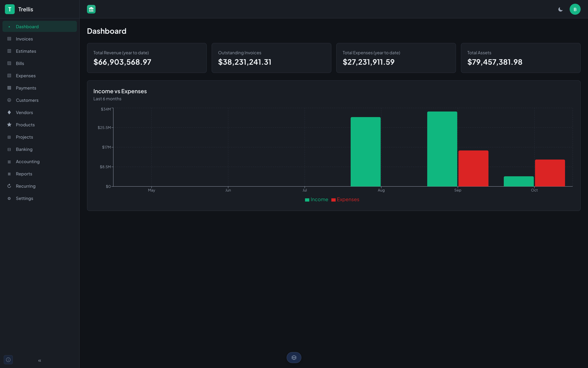Click the October income bar
Screen dimensions: 588x368
tap(519, 181)
